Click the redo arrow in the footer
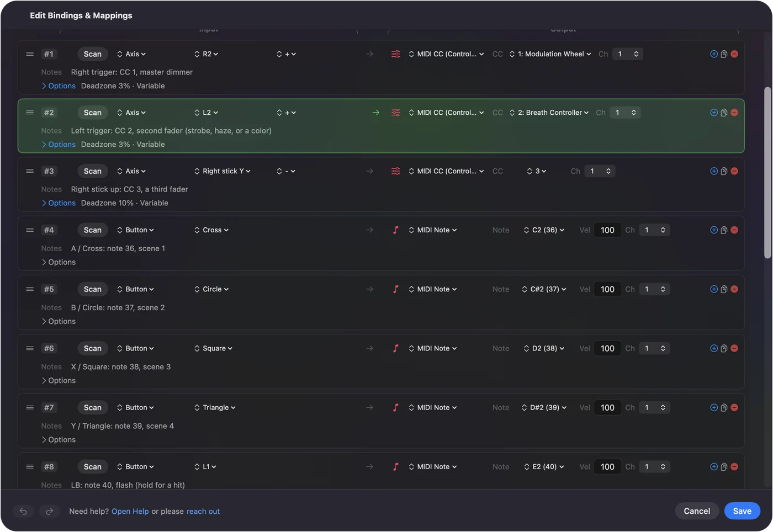 click(49, 512)
